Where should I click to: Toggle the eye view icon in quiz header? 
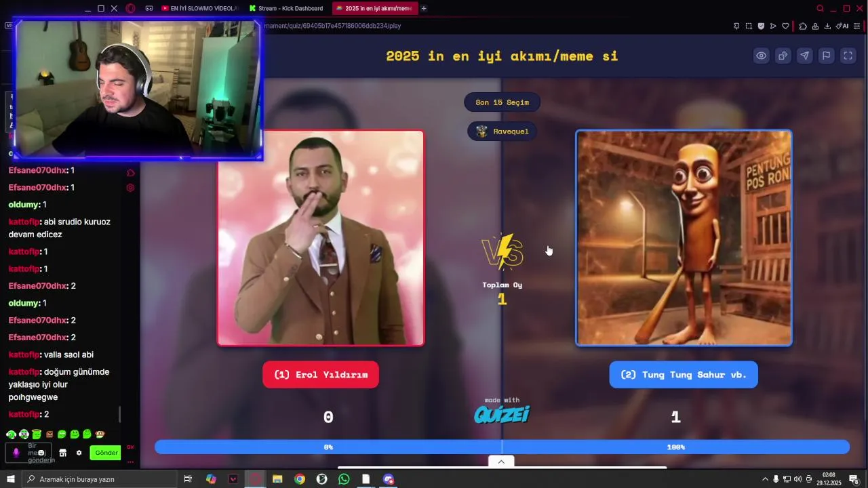tap(762, 56)
